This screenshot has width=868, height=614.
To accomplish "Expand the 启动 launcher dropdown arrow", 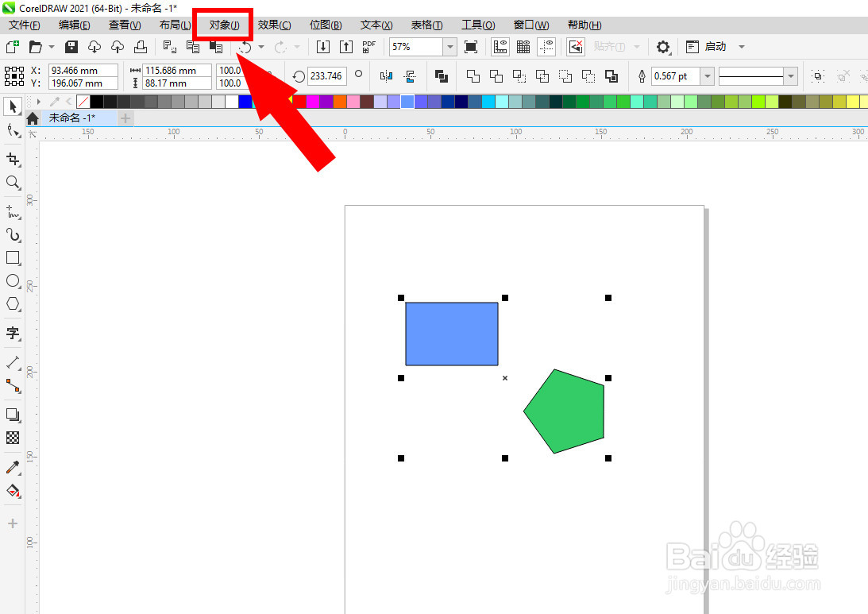I will pyautogui.click(x=742, y=47).
